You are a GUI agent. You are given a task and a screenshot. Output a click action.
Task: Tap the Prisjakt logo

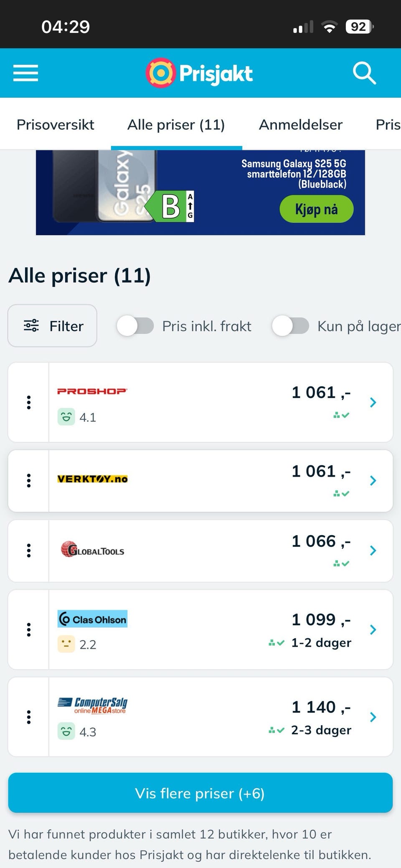click(199, 73)
